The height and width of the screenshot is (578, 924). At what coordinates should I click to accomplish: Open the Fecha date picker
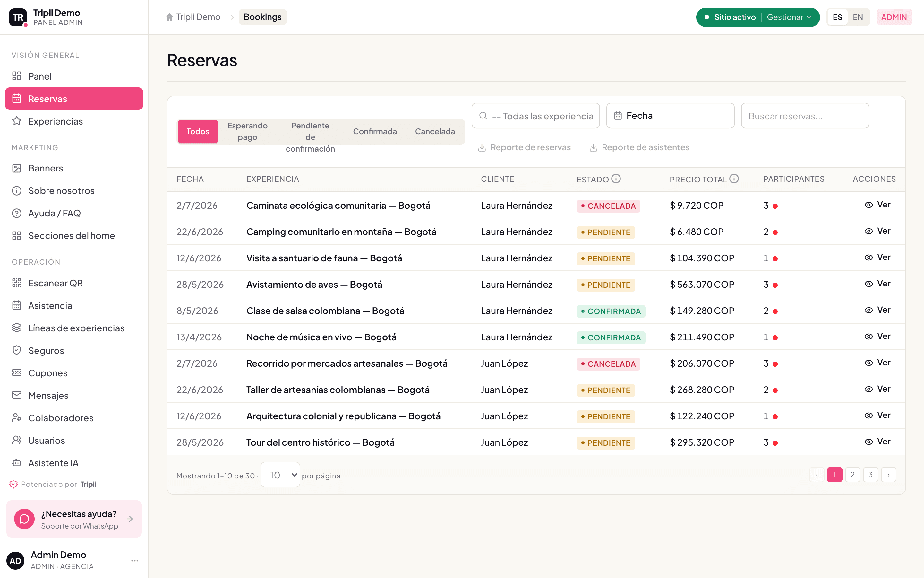tap(671, 116)
